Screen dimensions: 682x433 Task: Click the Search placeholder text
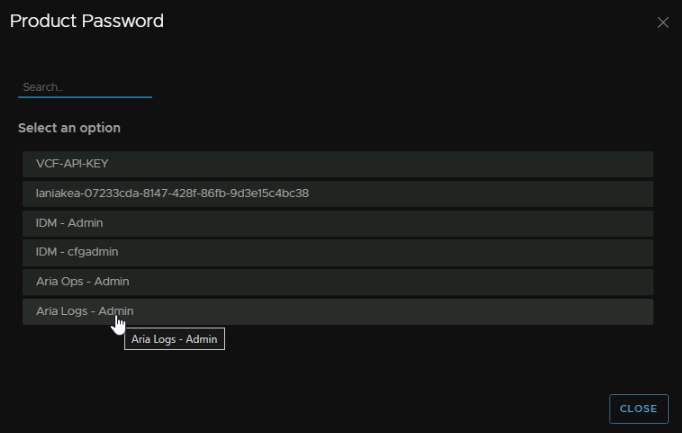point(43,87)
